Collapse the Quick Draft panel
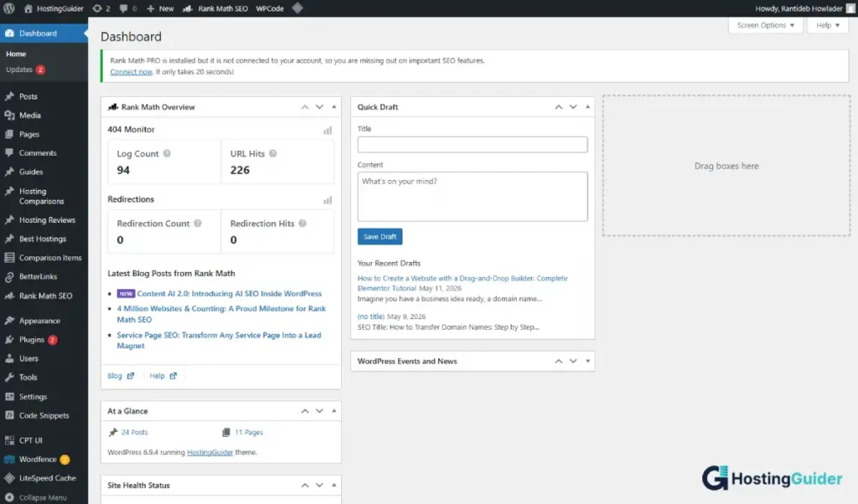This screenshot has height=504, width=858. click(587, 107)
